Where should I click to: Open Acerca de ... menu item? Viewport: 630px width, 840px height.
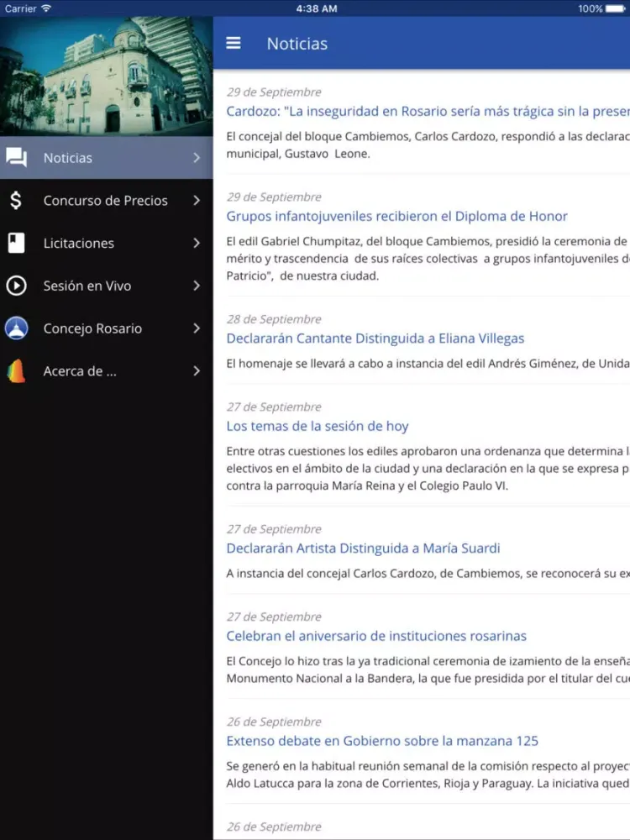point(106,370)
